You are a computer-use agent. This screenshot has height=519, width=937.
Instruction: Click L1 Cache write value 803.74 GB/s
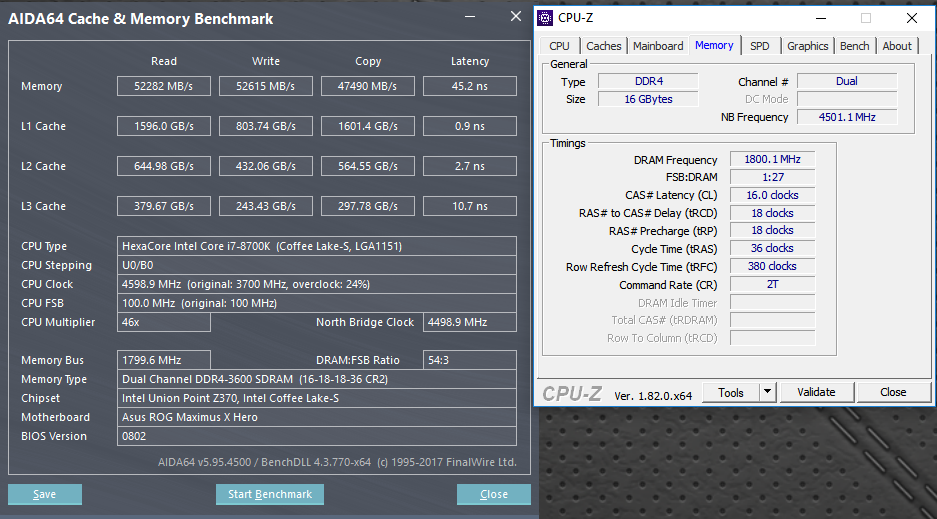[265, 126]
